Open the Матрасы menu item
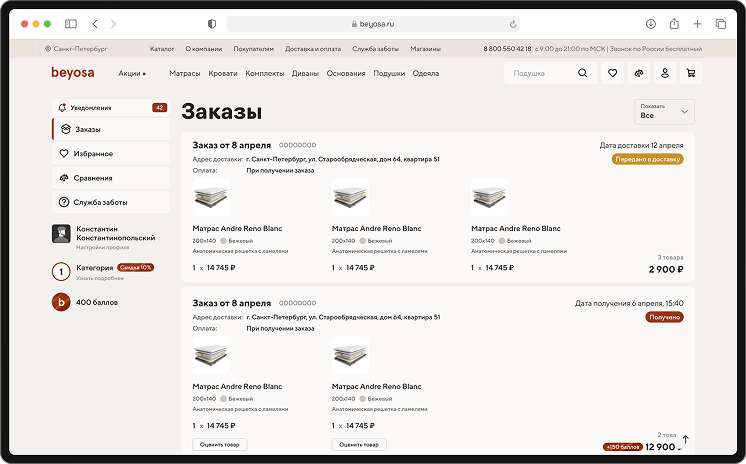This screenshot has height=464, width=746. 184,73
